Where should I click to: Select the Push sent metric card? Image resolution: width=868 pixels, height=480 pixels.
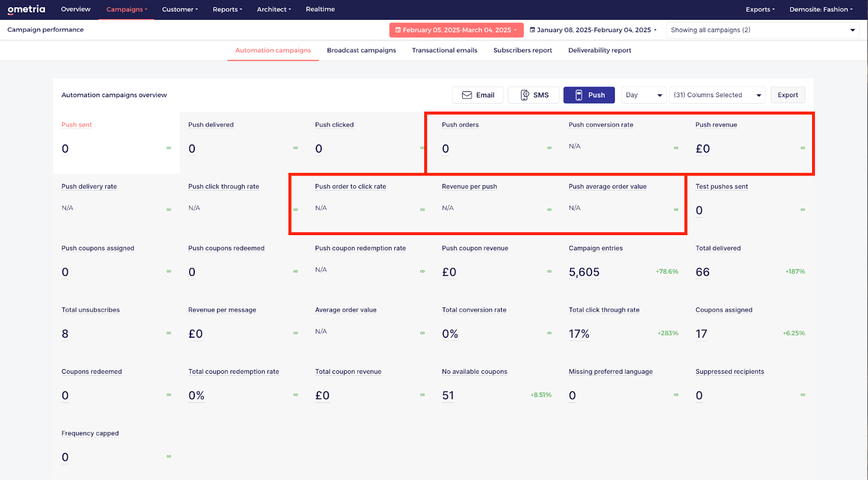[116, 143]
